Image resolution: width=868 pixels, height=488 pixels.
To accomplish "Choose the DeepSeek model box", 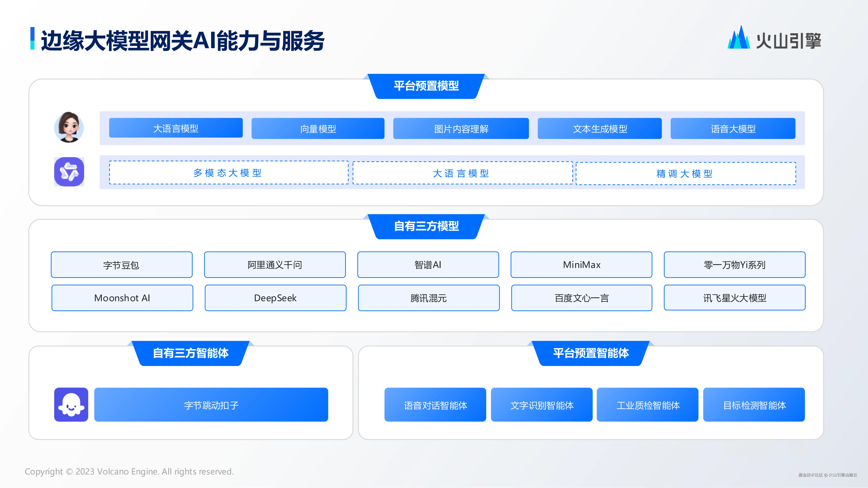I will [x=275, y=298].
